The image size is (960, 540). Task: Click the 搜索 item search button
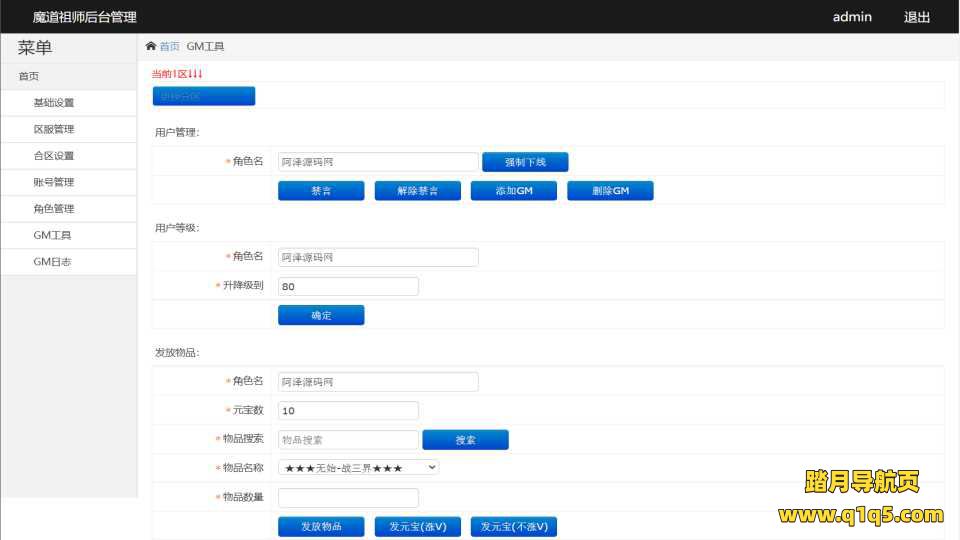[x=465, y=440]
